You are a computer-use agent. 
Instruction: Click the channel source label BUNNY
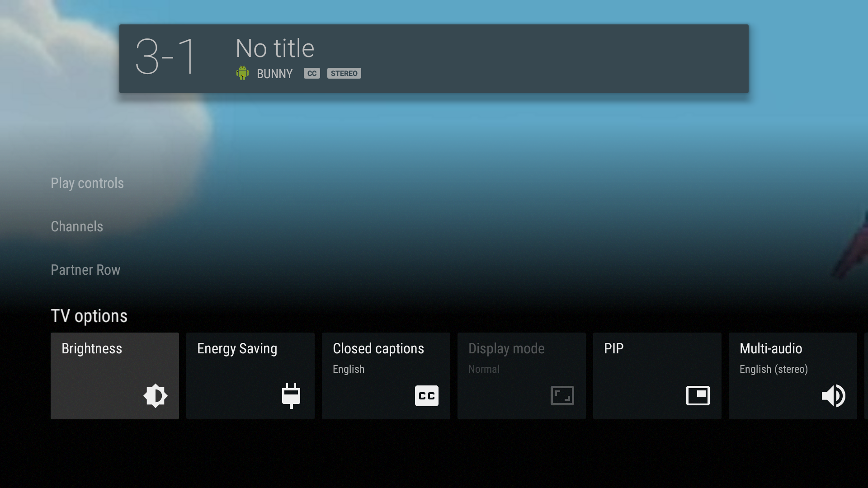tap(274, 73)
